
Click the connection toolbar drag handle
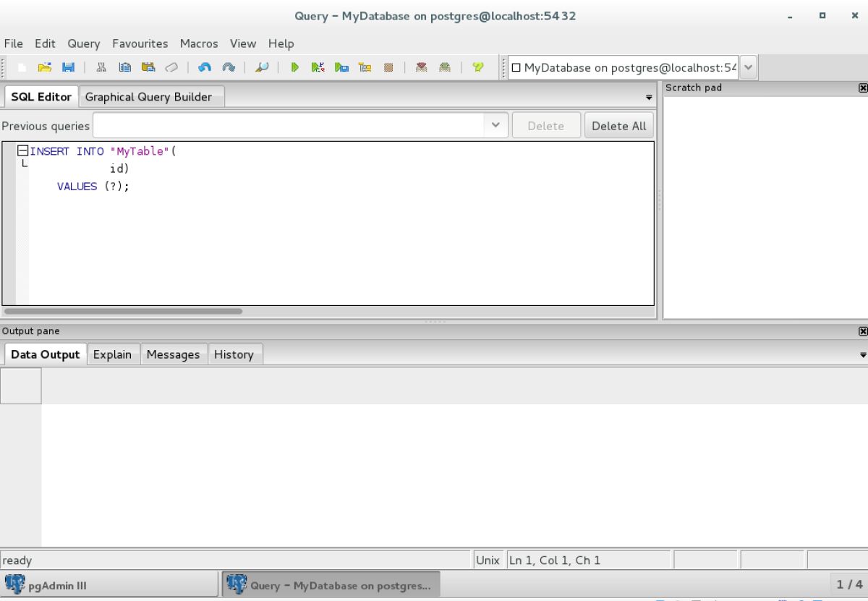pyautogui.click(x=503, y=67)
